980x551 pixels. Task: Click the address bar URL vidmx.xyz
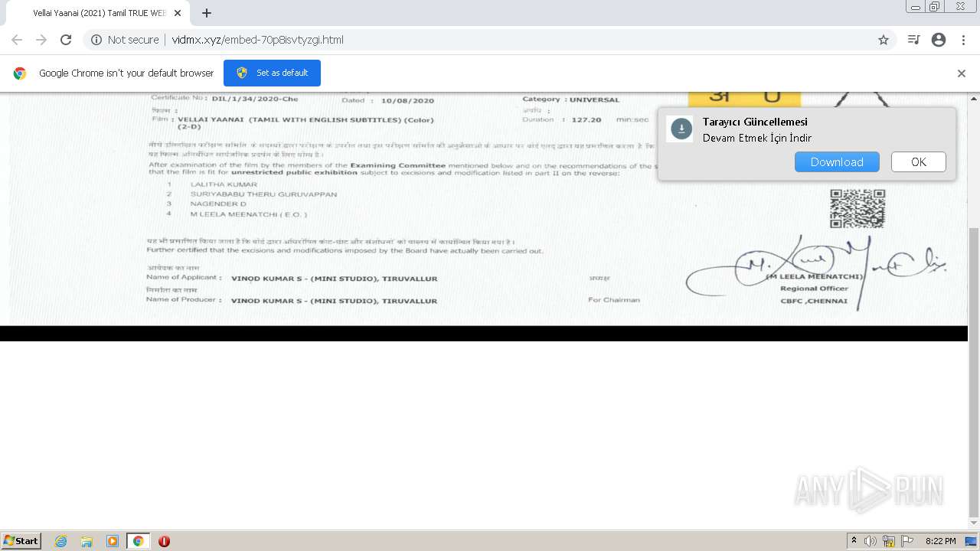257,40
